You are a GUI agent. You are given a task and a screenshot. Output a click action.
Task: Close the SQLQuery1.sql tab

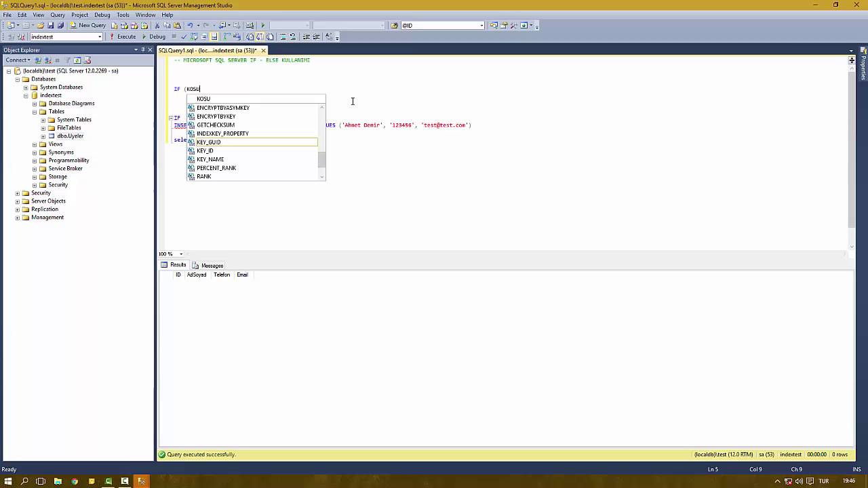pos(263,50)
